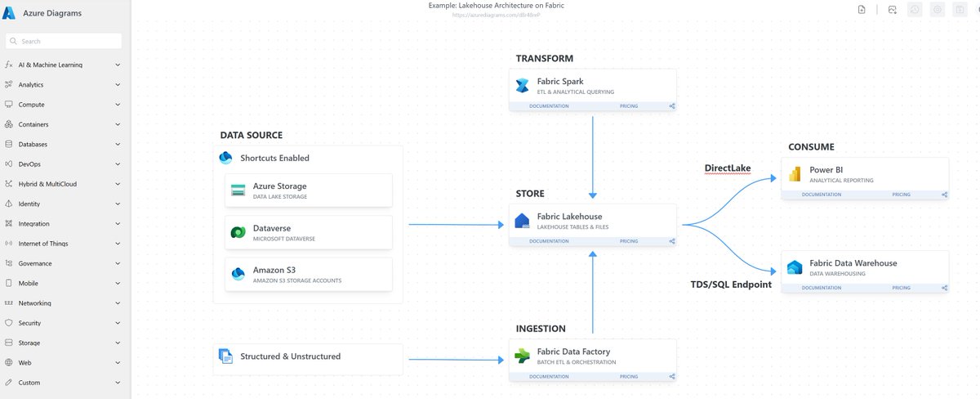Open share connections icon on Power BI

[944, 195]
